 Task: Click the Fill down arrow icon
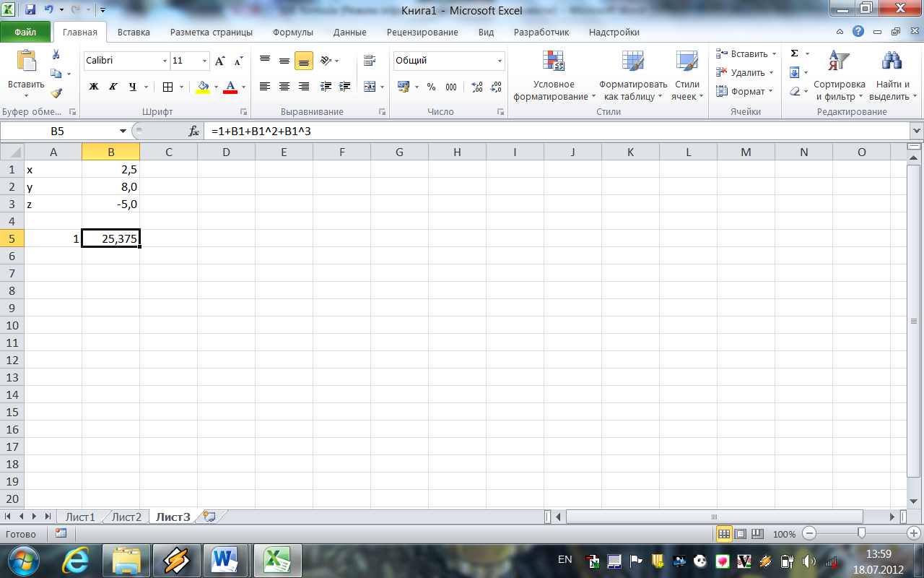pos(794,72)
